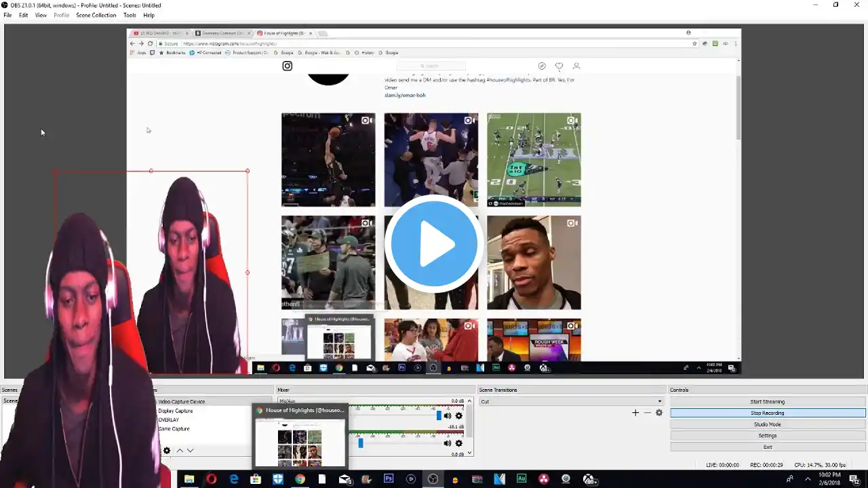Open the Scene Collection menu

point(96,15)
